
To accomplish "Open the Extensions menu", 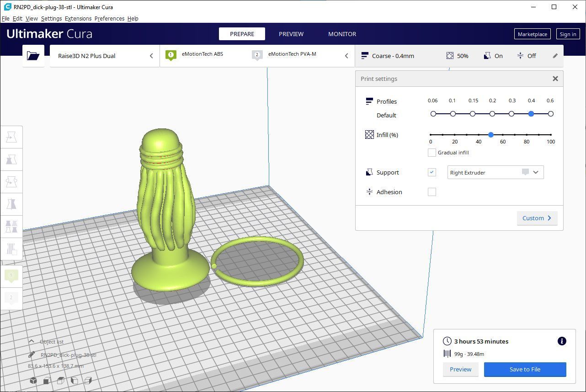I will (x=78, y=19).
